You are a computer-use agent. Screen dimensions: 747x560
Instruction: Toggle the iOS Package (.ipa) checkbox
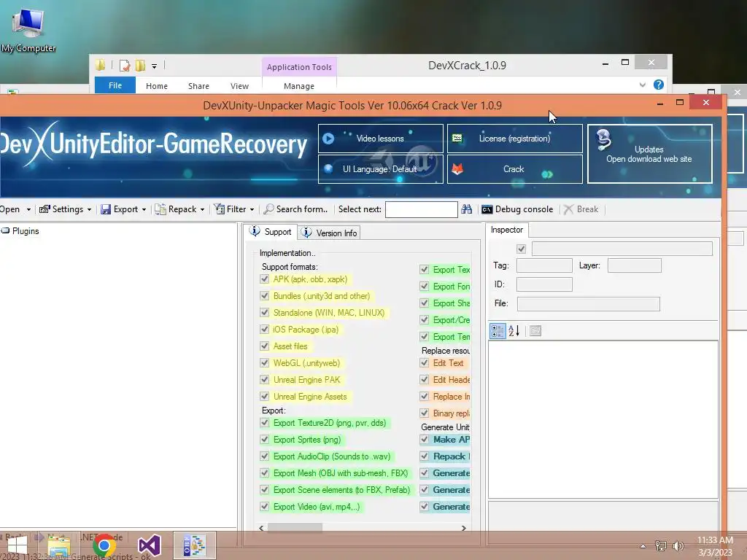coord(264,329)
